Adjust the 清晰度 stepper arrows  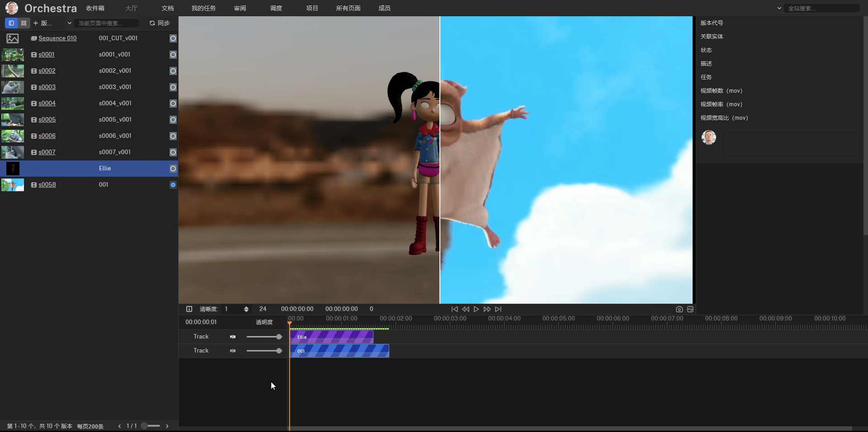[246, 309]
